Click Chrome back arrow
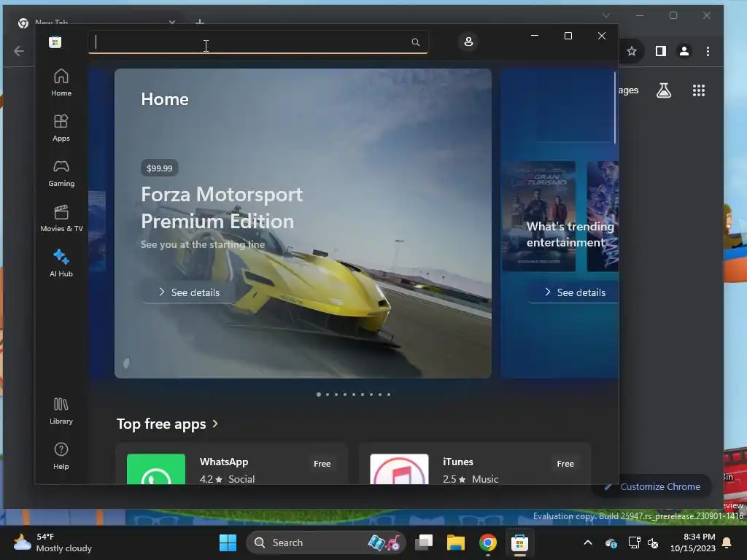 coord(19,51)
